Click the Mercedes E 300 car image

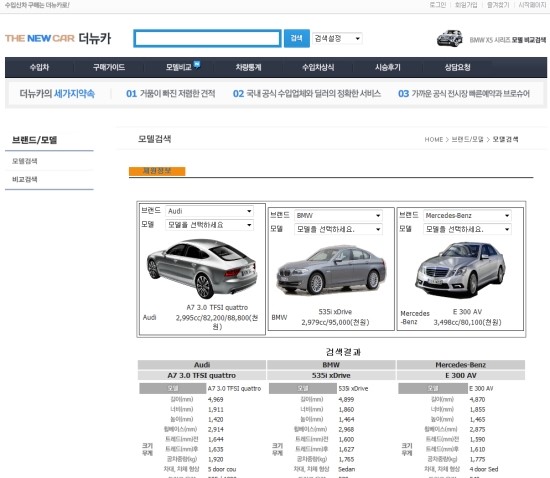(460, 269)
